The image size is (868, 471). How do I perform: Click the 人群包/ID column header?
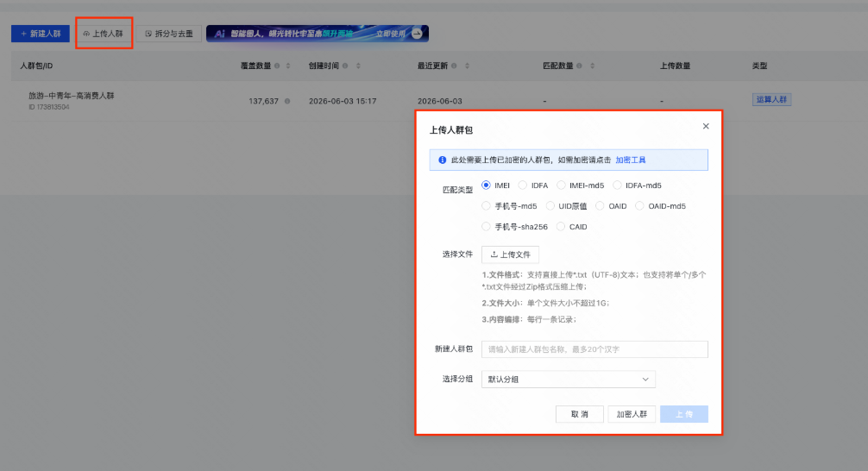(x=36, y=66)
